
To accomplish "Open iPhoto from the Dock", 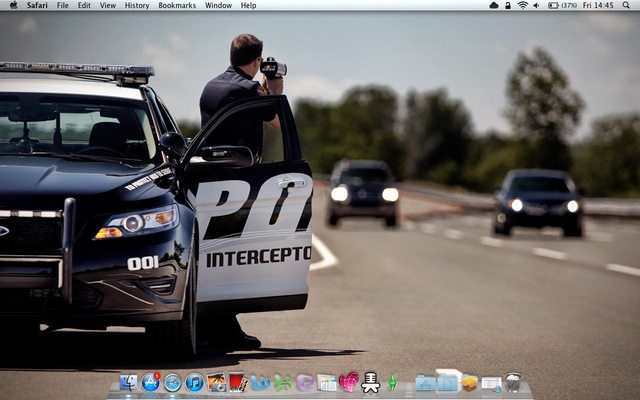I will tap(217, 382).
